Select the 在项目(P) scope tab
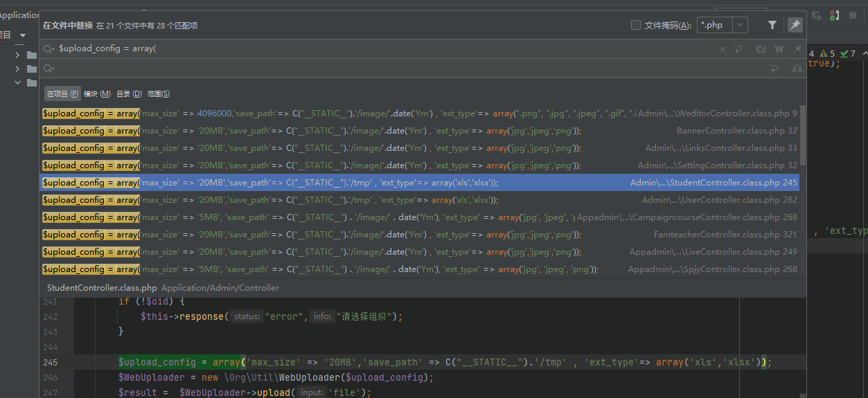 [62, 93]
